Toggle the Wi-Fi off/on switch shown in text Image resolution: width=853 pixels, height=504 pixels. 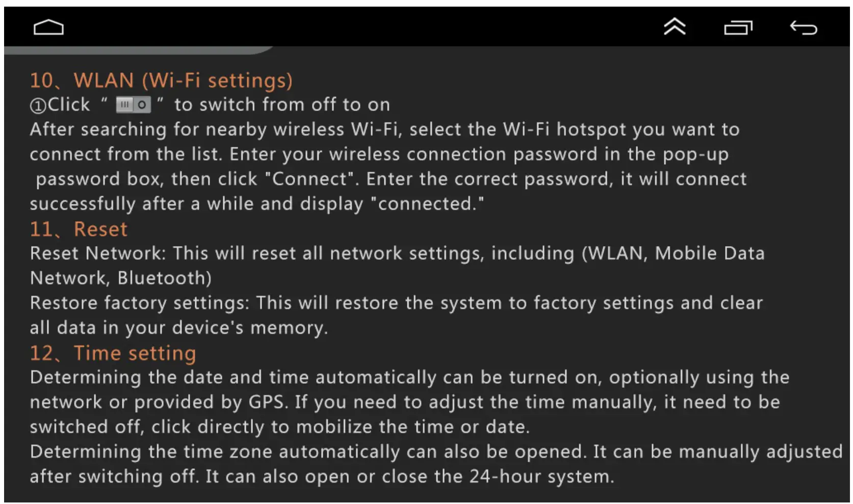(x=134, y=104)
